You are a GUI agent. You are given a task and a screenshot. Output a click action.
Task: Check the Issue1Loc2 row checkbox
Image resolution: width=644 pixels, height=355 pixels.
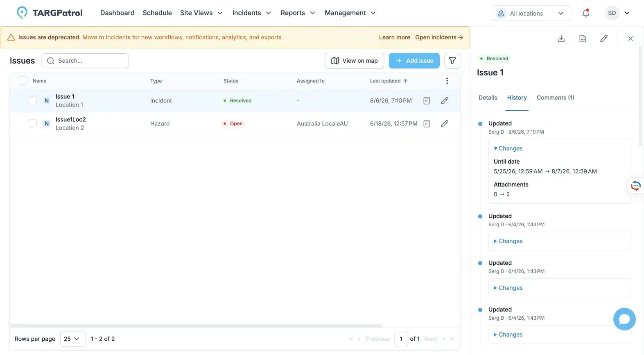[33, 123]
